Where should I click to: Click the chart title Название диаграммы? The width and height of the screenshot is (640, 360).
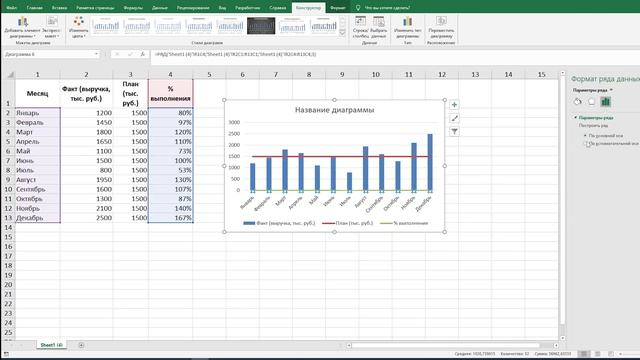click(334, 110)
